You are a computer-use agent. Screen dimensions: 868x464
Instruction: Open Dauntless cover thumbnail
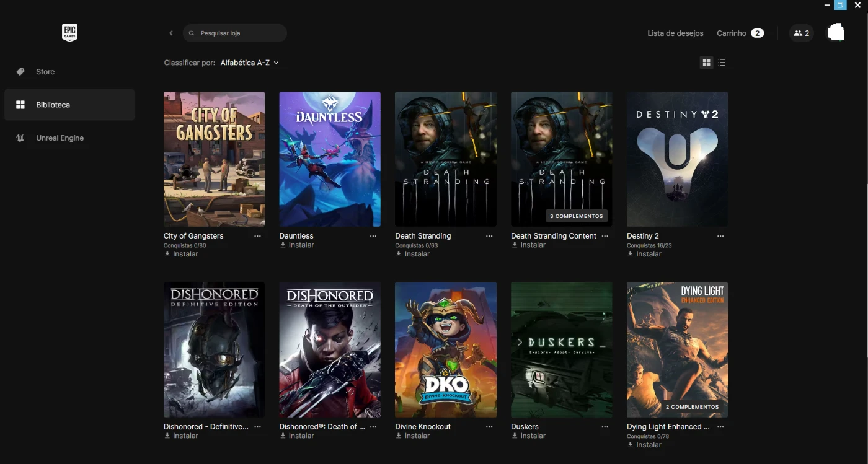point(330,159)
